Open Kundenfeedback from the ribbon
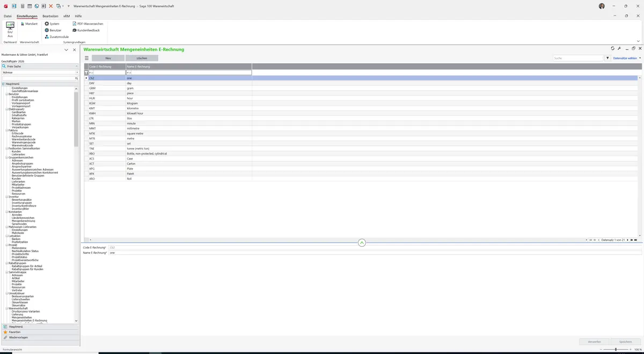 coord(86,30)
